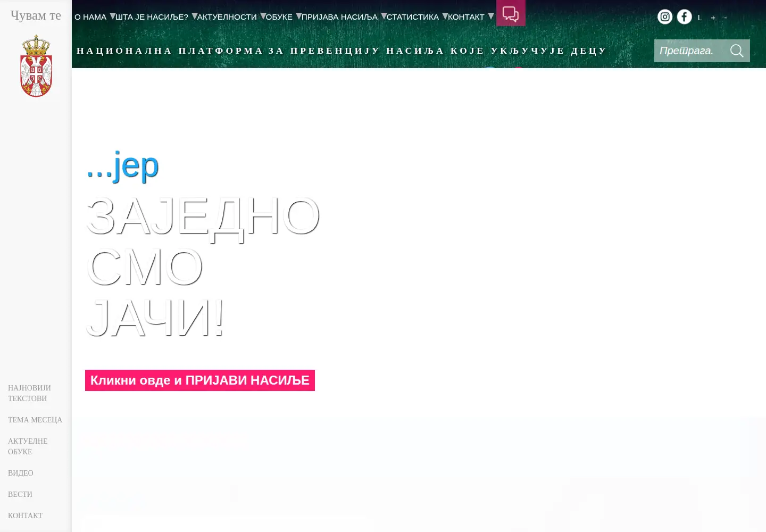Viewport: 766px width, 532px height.
Task: Open the Instagram profile icon
Action: tap(665, 17)
